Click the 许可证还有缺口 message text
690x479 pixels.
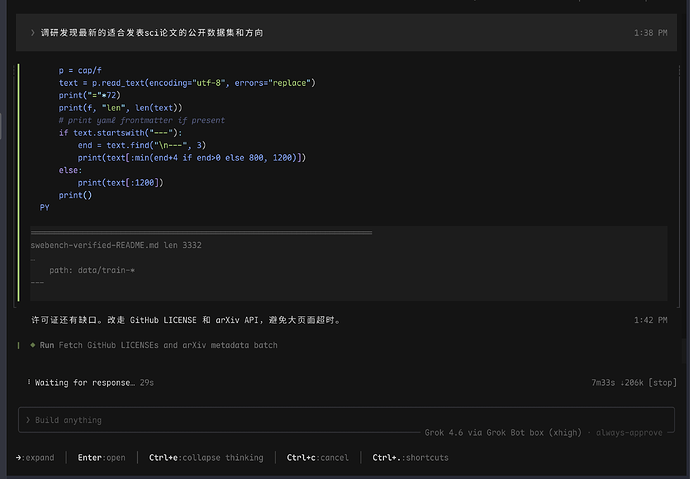(x=186, y=320)
